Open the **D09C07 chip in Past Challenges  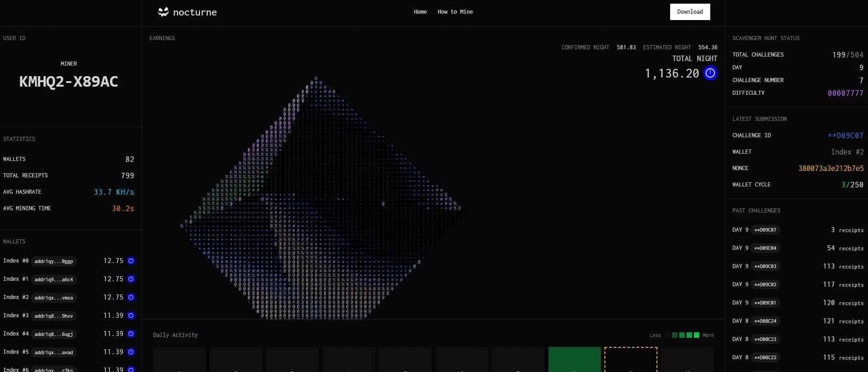pyautogui.click(x=765, y=230)
